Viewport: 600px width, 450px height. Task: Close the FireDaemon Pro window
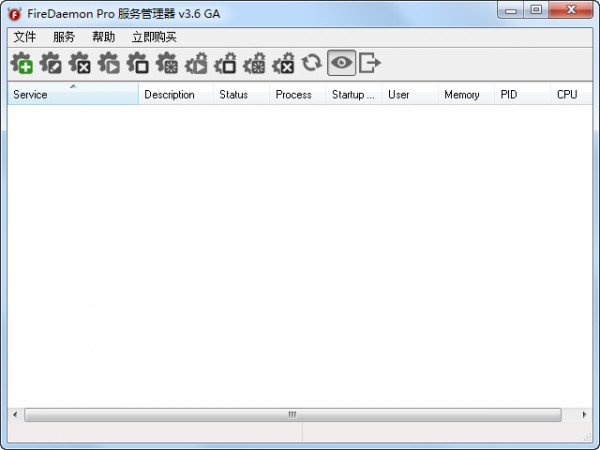571,10
